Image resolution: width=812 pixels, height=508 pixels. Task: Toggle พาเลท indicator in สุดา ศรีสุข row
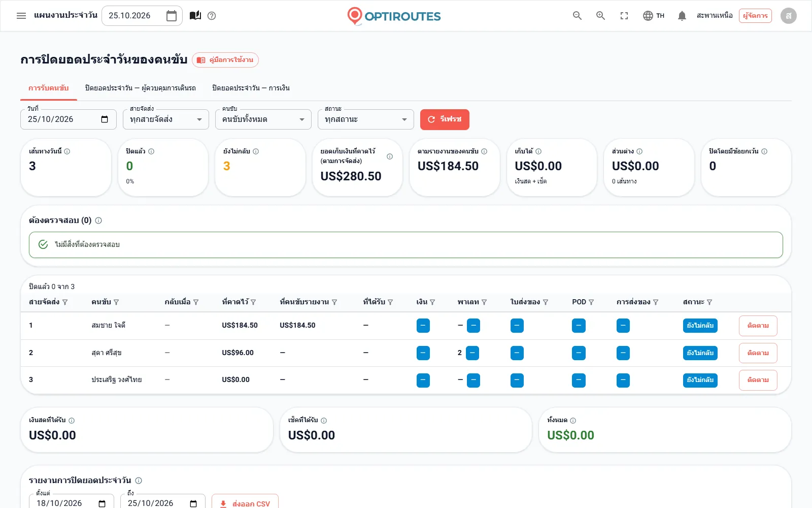click(472, 353)
